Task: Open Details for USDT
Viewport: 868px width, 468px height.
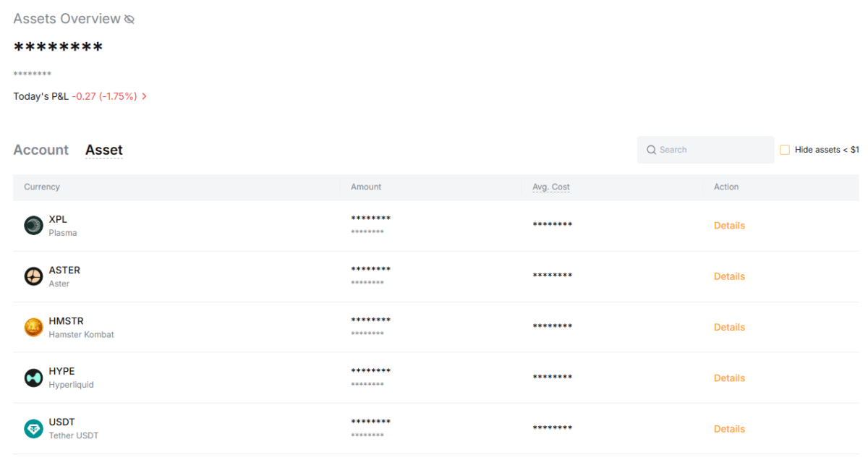Action: coord(729,429)
